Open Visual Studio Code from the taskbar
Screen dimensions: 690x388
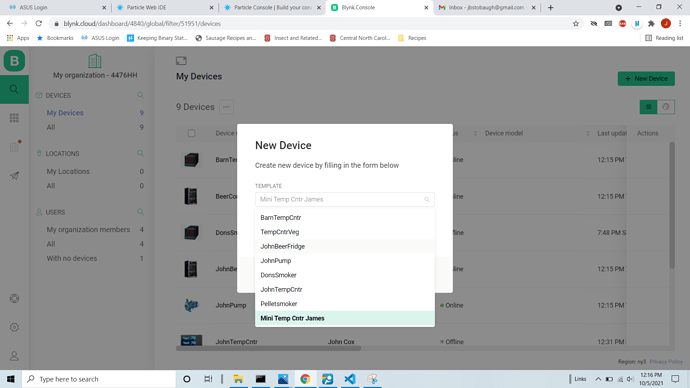pos(350,379)
